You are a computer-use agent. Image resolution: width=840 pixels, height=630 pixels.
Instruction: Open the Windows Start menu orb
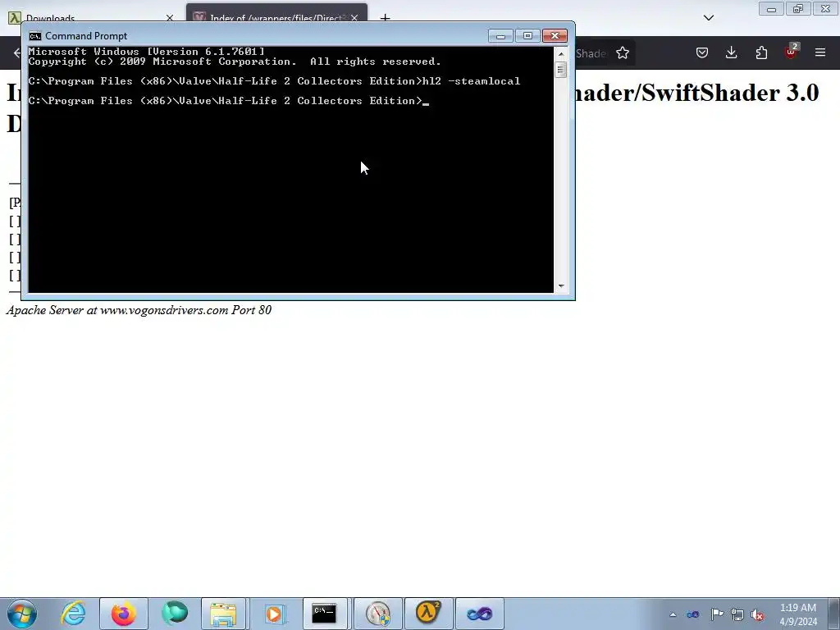22,614
